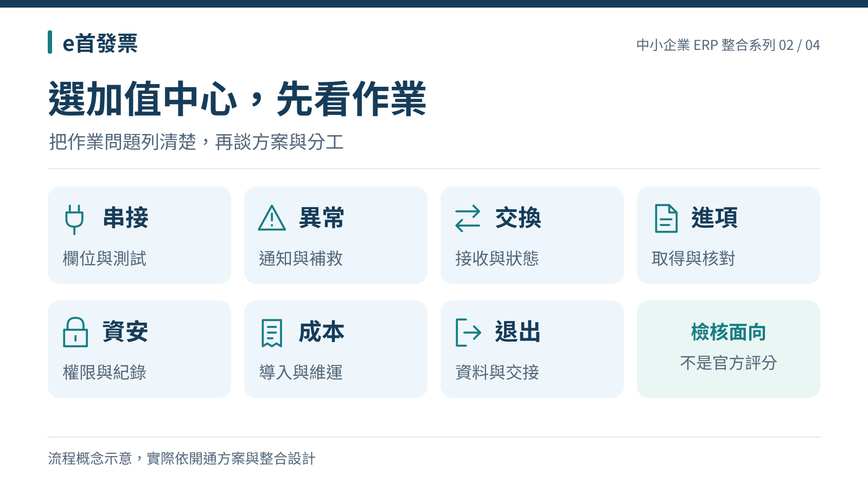Click the swap arrows icon beside 交換
This screenshot has height=488, width=868.
[468, 218]
